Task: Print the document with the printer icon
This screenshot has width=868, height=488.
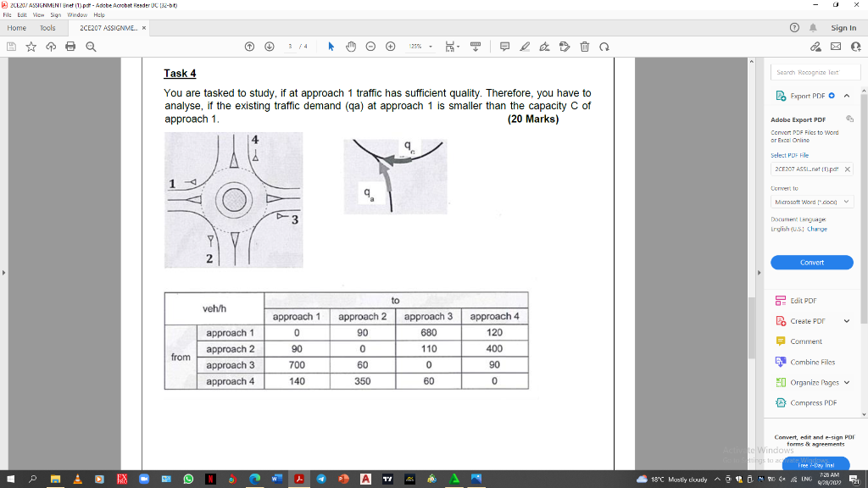Action: (70, 47)
